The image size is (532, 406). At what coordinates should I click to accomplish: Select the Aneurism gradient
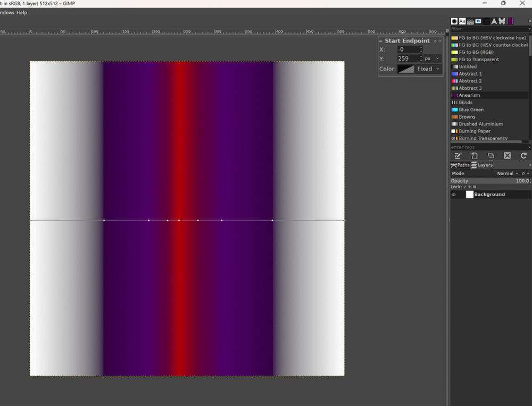tap(489, 95)
